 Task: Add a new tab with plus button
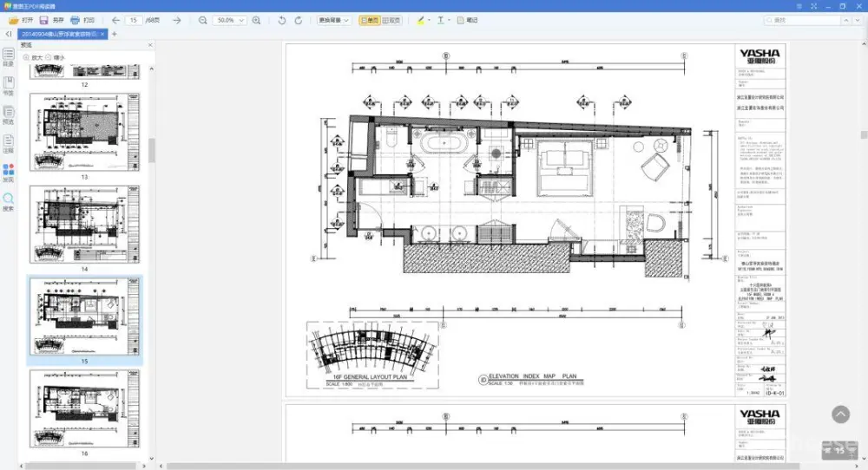tap(114, 34)
